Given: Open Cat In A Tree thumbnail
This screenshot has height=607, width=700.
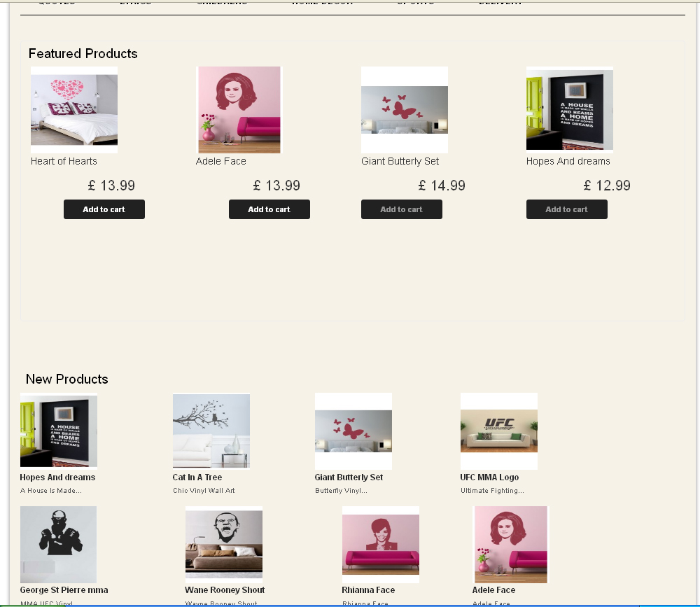Looking at the screenshot, I should point(211,431).
